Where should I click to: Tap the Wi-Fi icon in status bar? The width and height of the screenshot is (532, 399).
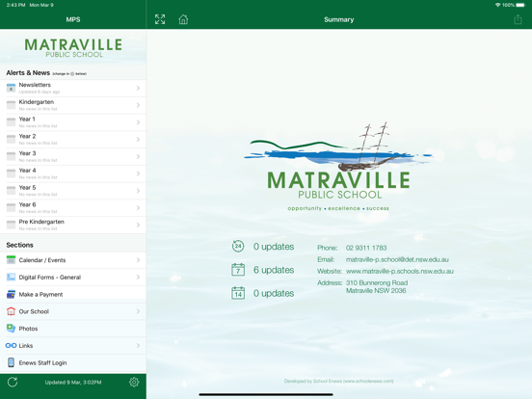[497, 5]
